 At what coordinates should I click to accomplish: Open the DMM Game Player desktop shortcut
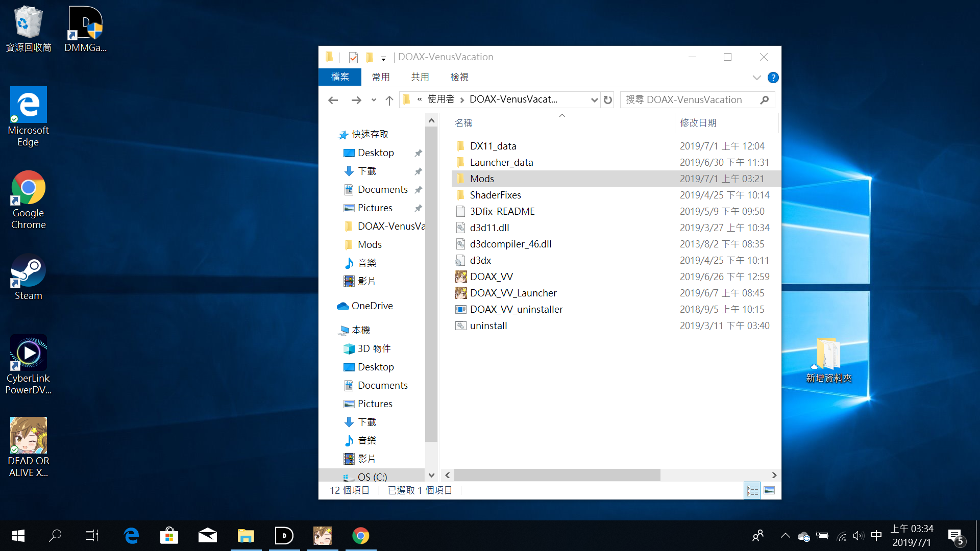pos(85,29)
